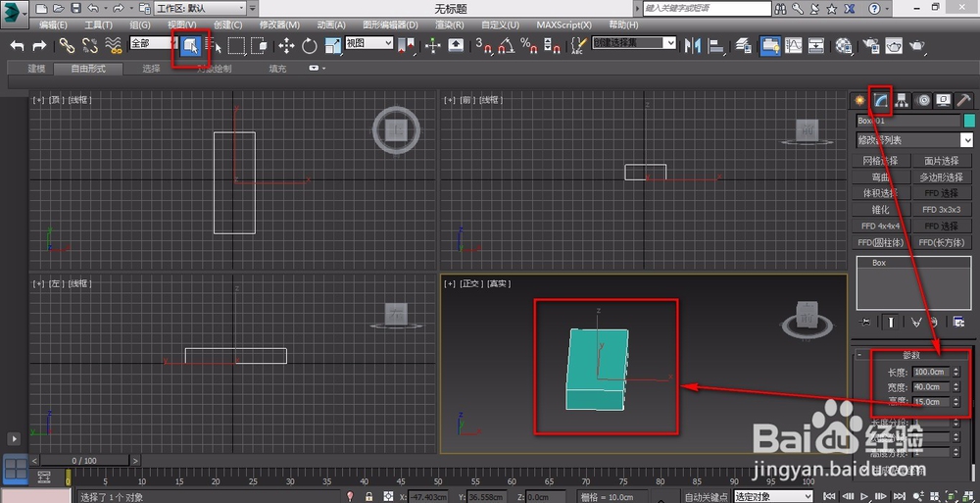This screenshot has width=980, height=503.
Task: Activate the Select and Rotate tool
Action: 310,46
